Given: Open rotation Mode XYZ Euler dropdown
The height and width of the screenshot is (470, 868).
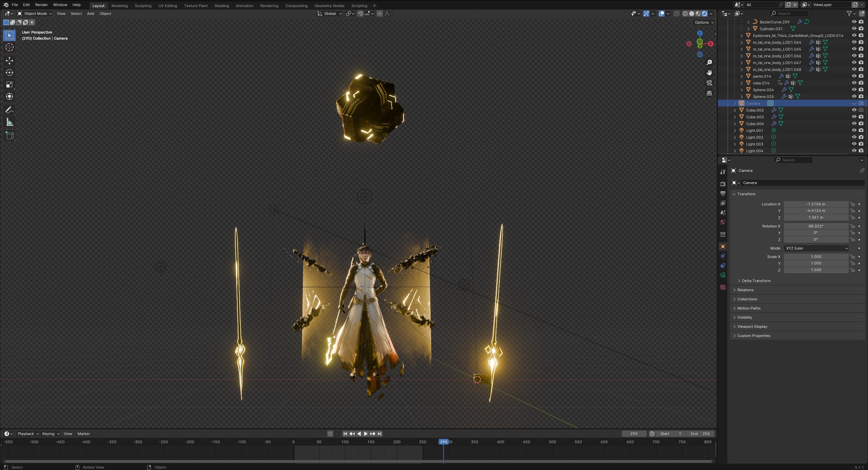Looking at the screenshot, I should point(816,248).
